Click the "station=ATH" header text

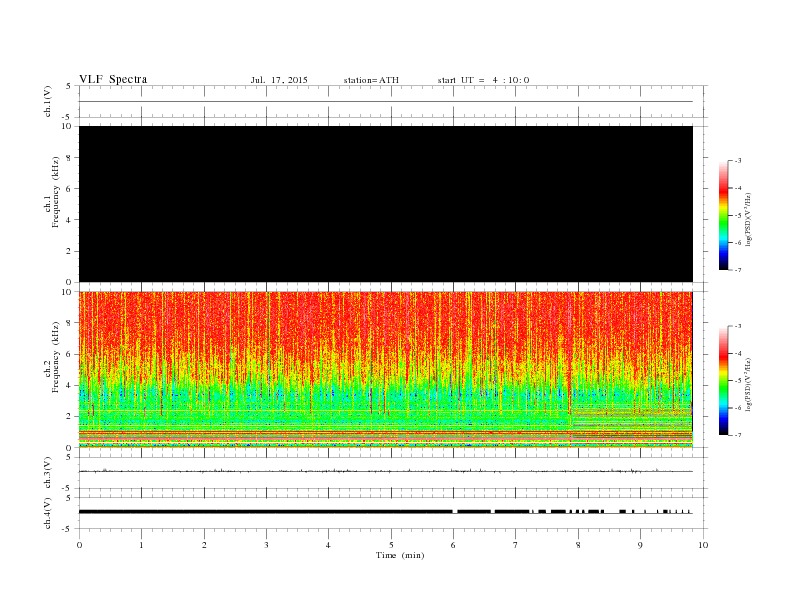(371, 80)
